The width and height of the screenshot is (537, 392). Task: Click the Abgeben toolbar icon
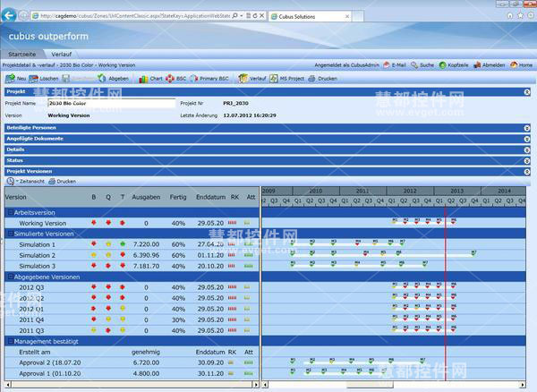click(102, 79)
